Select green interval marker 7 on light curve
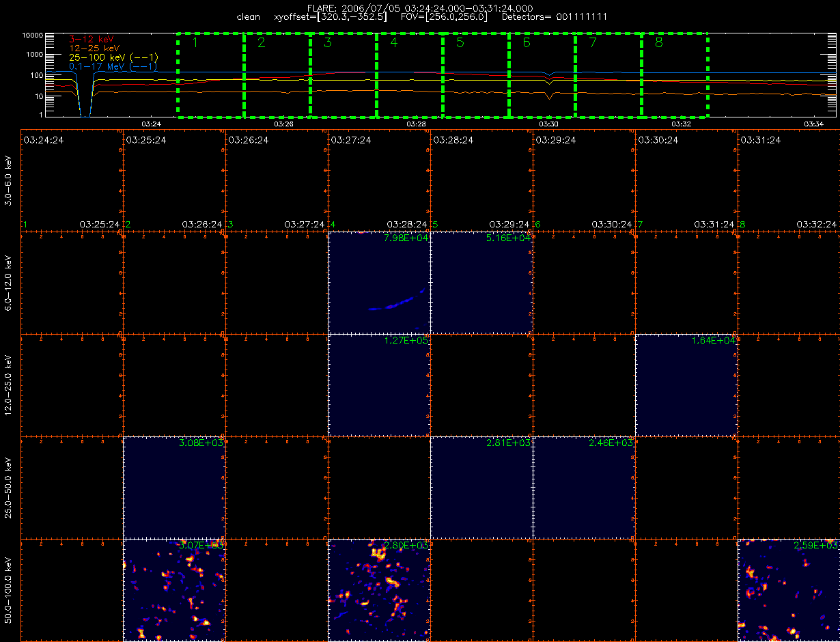Screen dimensions: 840x642 click(592, 43)
